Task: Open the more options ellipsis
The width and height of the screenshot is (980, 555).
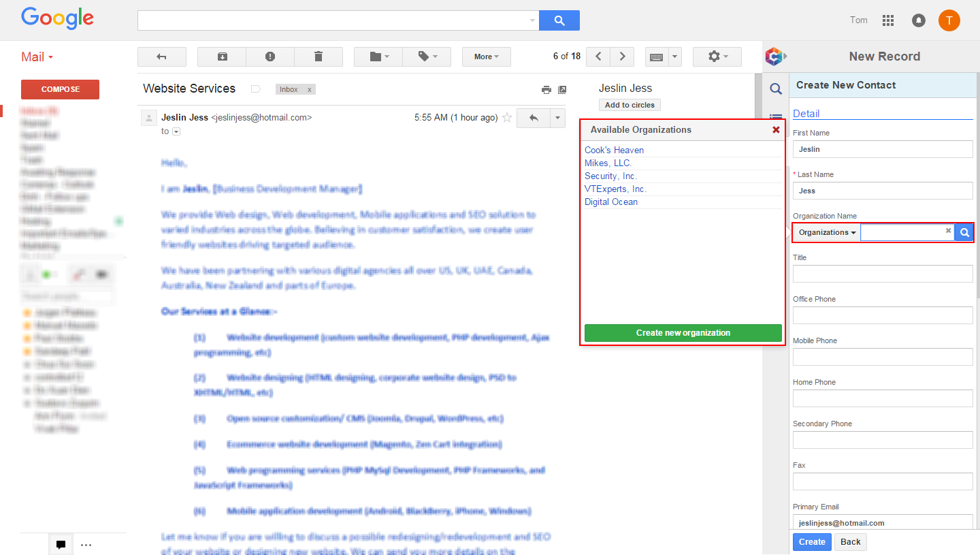Action: click(x=86, y=545)
